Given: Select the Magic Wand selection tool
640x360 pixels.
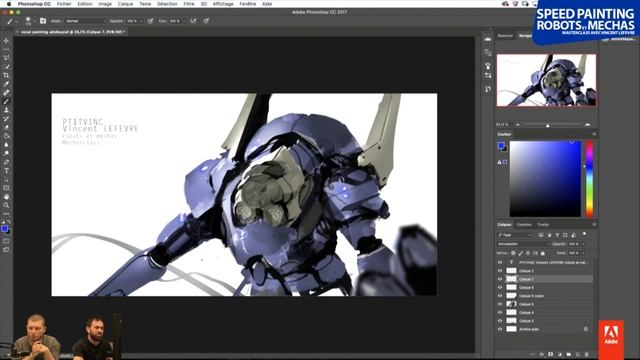Looking at the screenshot, I should tap(6, 67).
